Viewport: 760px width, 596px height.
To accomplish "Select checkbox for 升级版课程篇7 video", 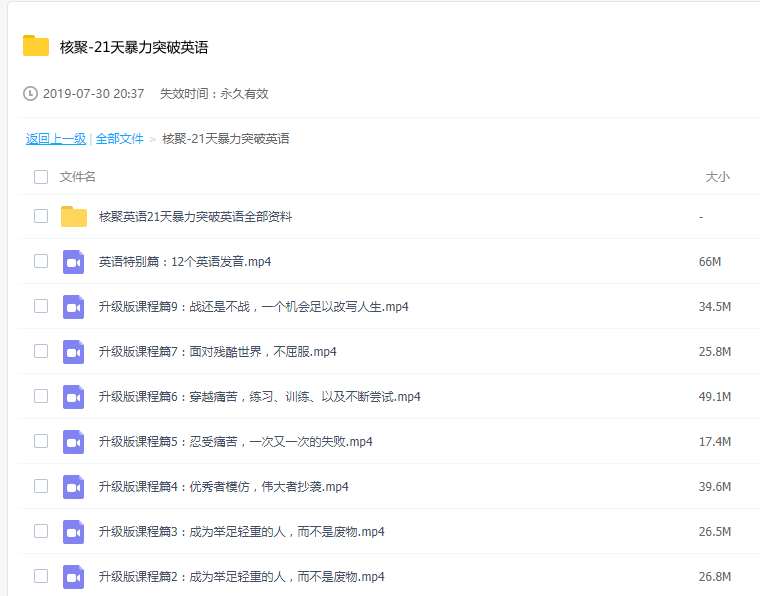I will click(41, 351).
